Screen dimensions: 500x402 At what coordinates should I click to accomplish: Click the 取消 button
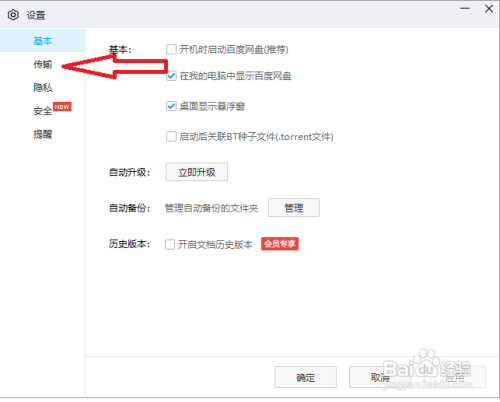380,377
